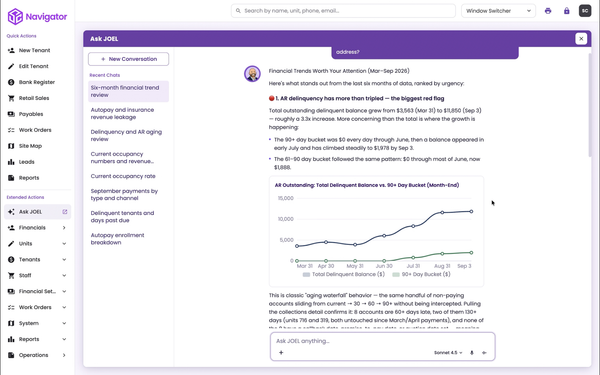Open the Current occupancy rate chat

tap(129, 176)
